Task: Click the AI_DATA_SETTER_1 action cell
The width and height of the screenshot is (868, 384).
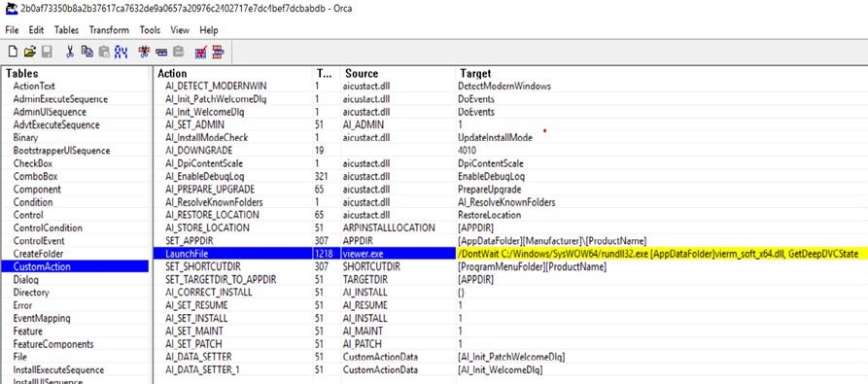Action: [x=202, y=370]
